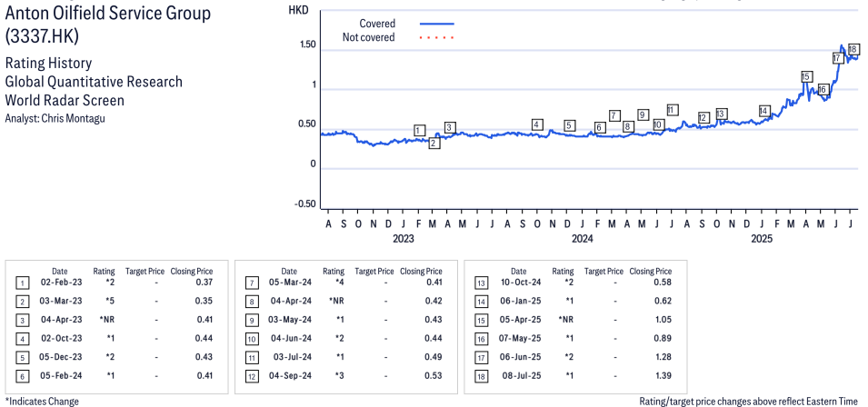Select chart marker 15 at price peak
This screenshot has width=868, height=407.
coord(806,77)
